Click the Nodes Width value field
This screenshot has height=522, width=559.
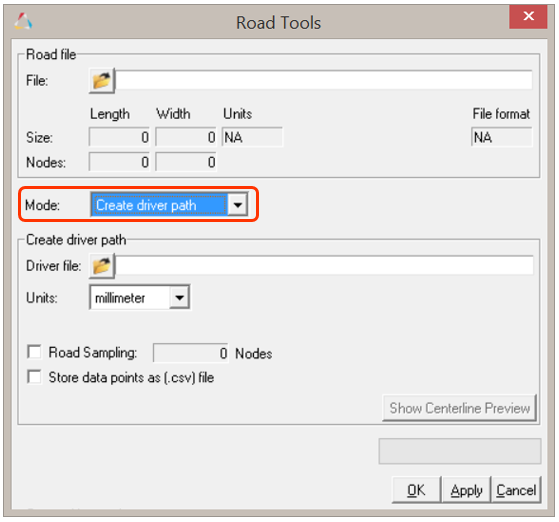[x=186, y=162]
